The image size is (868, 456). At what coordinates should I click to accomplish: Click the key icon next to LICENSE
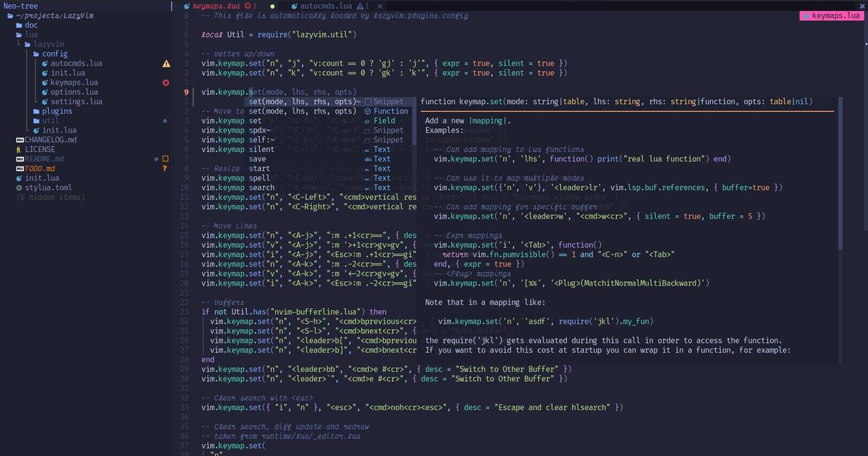(x=19, y=149)
